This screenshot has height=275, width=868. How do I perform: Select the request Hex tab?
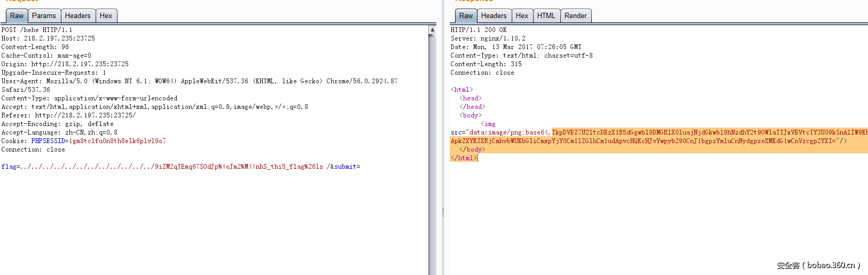coord(106,16)
